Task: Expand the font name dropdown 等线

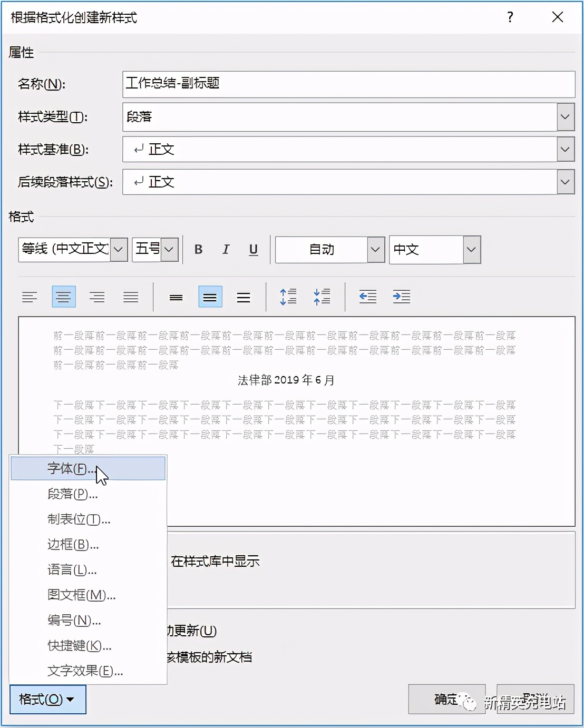Action: coord(119,249)
